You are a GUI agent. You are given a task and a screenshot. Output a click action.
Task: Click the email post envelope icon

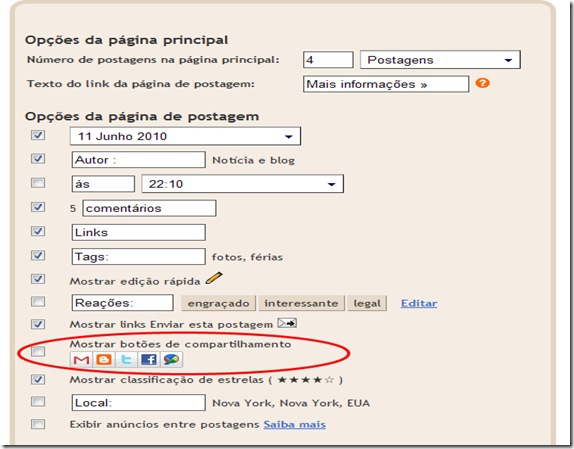coord(287,323)
